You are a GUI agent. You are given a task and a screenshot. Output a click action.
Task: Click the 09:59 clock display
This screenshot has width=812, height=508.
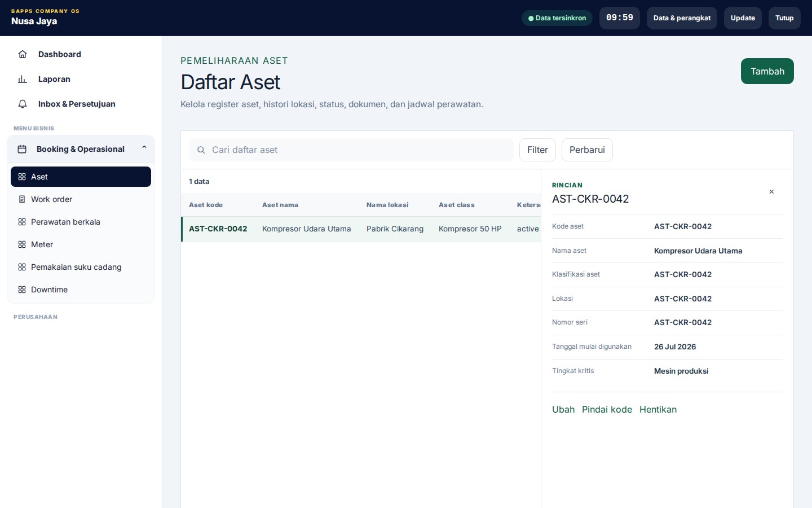point(620,18)
